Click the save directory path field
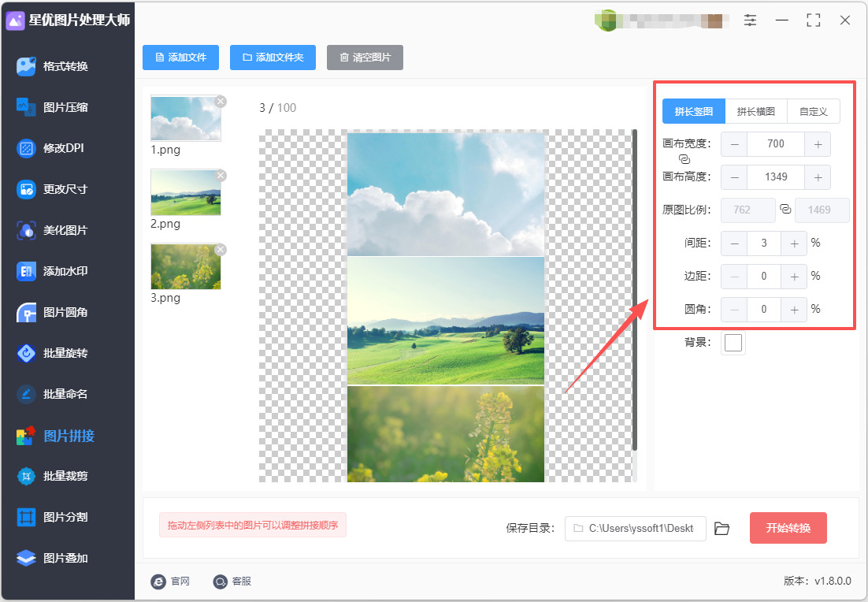Viewport: 868px width, 602px height. (x=636, y=529)
